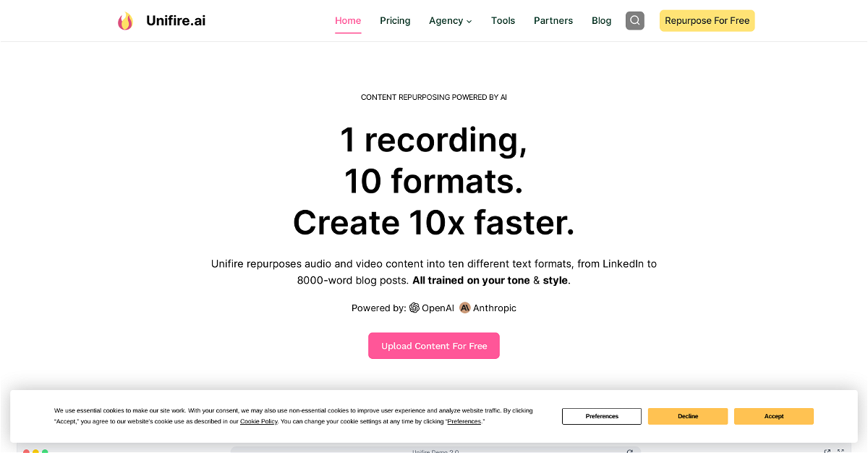Open the Tools nav item

click(503, 21)
